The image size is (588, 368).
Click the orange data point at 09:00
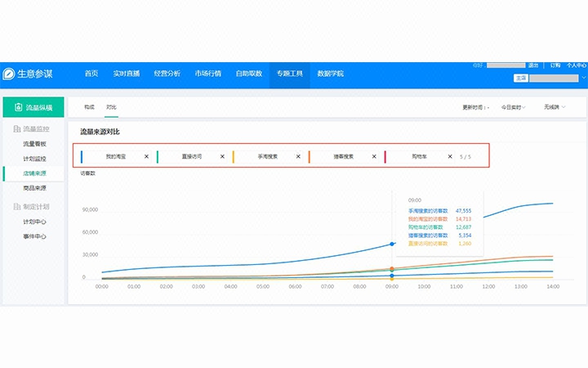[392, 268]
